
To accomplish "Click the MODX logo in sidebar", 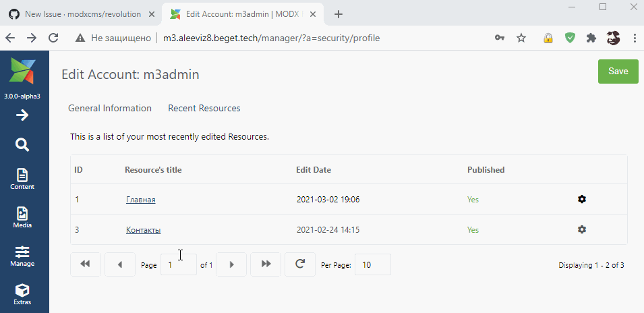I will [22, 71].
